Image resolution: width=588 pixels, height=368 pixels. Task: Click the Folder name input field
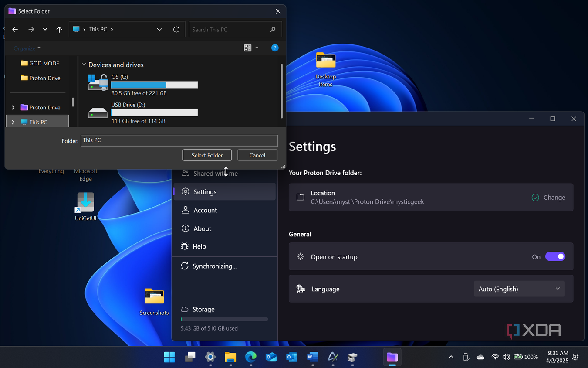click(179, 140)
